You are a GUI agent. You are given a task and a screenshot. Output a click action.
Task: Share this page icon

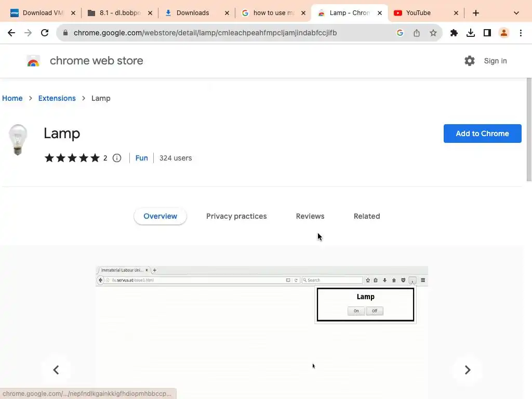(x=417, y=33)
